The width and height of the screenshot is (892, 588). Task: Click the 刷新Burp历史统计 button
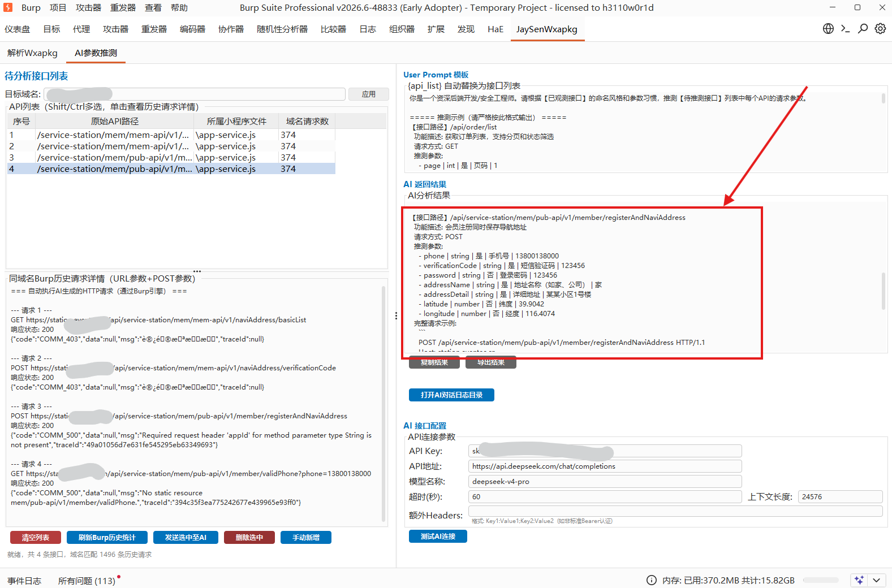[107, 538]
